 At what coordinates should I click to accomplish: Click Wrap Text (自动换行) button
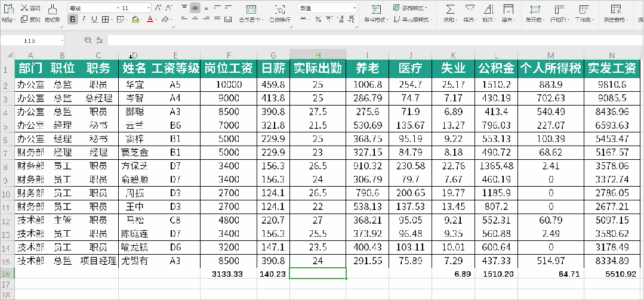280,13
